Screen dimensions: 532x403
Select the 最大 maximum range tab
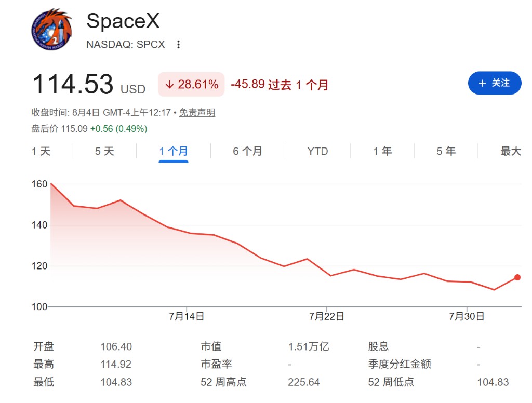[x=511, y=151]
